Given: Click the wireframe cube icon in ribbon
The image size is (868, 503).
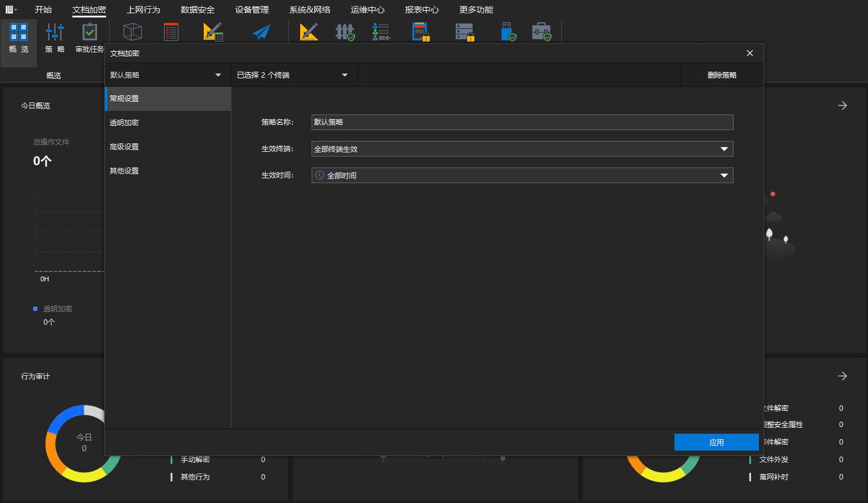Looking at the screenshot, I should click(x=132, y=32).
